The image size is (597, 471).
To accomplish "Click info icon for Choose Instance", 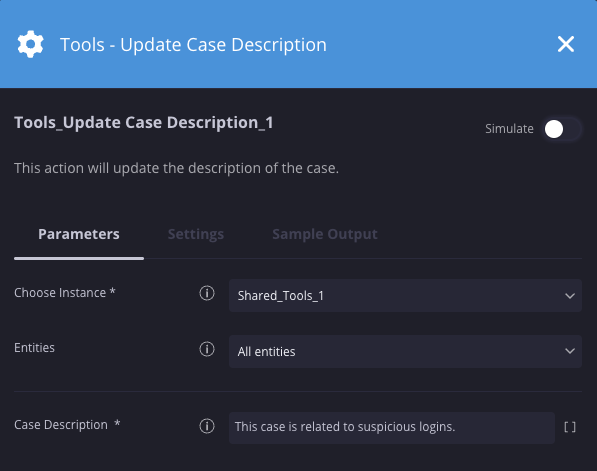I will 207,293.
